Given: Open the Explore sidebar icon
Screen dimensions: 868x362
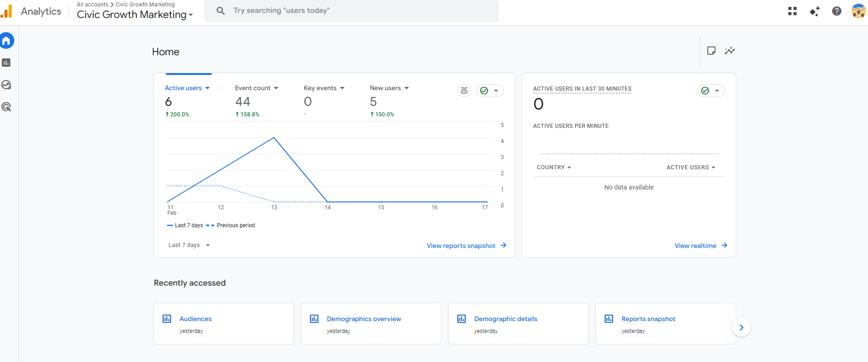Looking at the screenshot, I should pyautogui.click(x=6, y=85).
